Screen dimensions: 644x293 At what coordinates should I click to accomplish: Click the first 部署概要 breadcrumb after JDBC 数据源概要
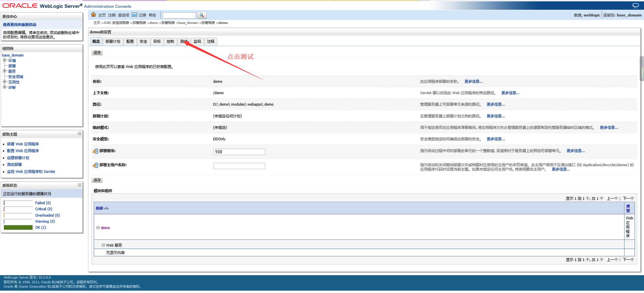(x=139, y=23)
